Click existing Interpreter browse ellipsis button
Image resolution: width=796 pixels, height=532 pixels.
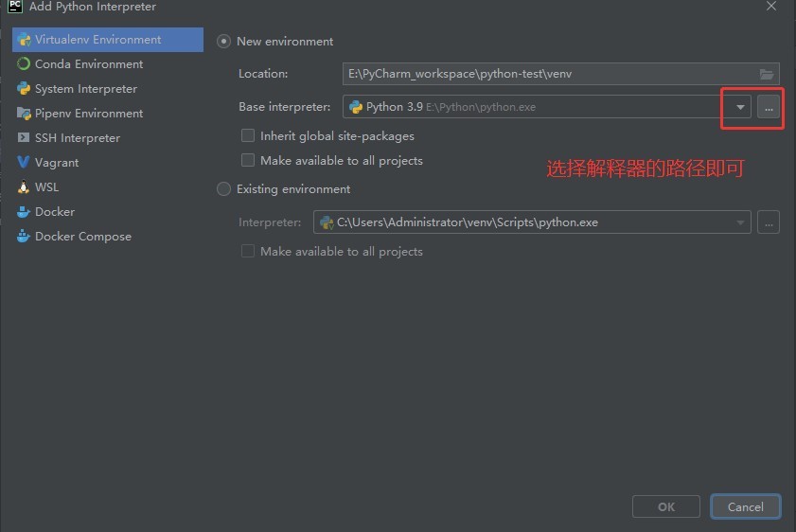pyautogui.click(x=769, y=222)
